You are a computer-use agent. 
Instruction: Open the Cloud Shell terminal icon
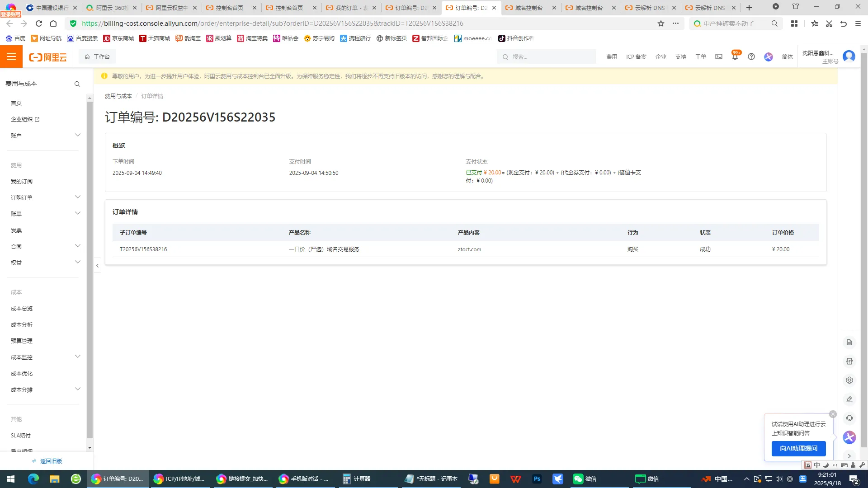tap(719, 57)
